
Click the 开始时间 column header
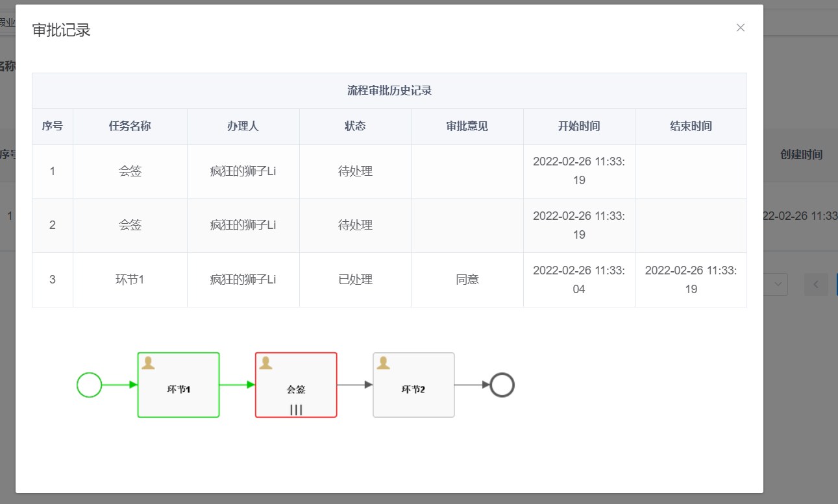click(x=579, y=126)
